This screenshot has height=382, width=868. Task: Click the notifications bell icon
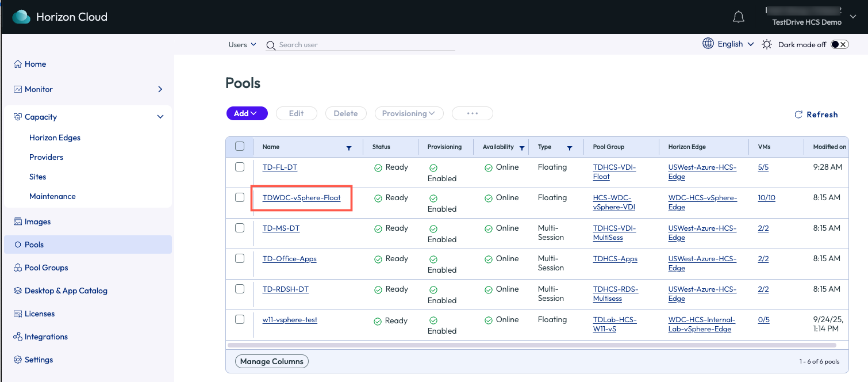tap(739, 17)
